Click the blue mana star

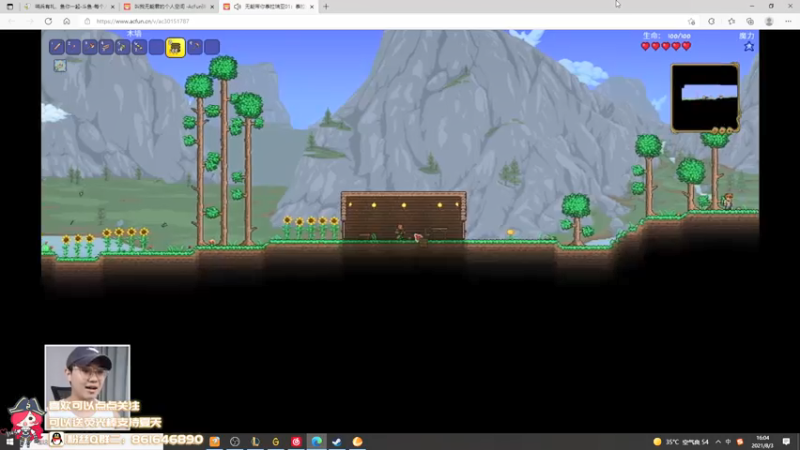click(748, 46)
